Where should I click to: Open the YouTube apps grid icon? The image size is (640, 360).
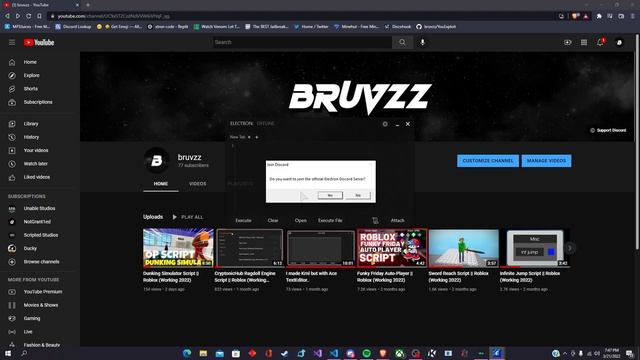tap(584, 42)
